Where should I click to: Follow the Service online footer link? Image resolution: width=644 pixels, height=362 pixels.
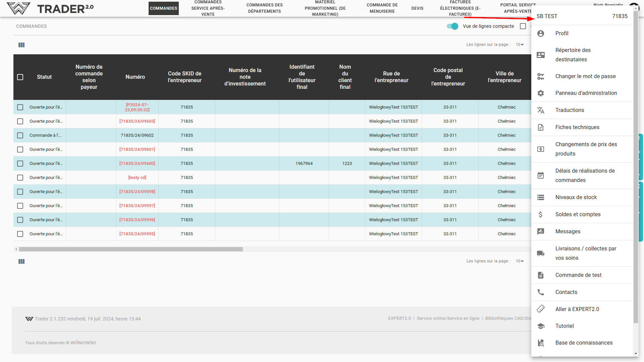click(448, 318)
